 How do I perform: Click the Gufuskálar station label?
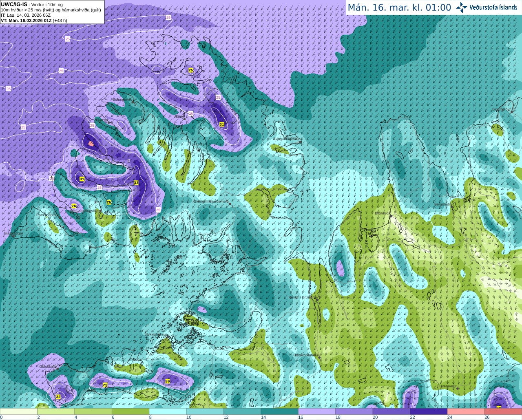click(47, 367)
